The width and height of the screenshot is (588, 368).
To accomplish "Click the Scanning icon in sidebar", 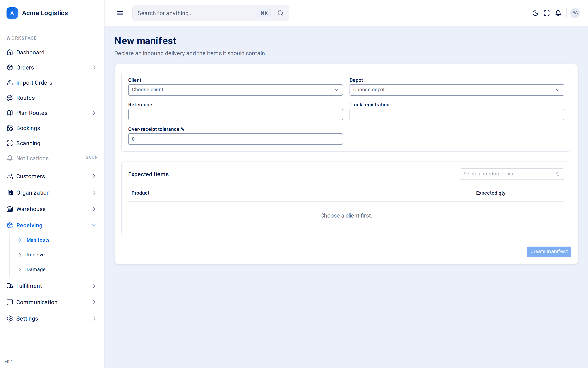I will coord(10,143).
